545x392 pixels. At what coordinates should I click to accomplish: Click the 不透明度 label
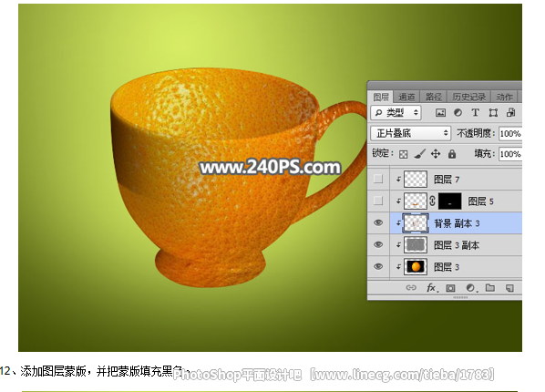(x=476, y=133)
